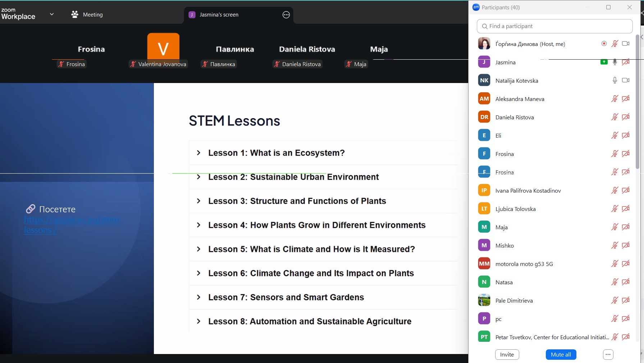
Task: Click Natalija Kotevska's NK avatar icon
Action: (x=484, y=81)
